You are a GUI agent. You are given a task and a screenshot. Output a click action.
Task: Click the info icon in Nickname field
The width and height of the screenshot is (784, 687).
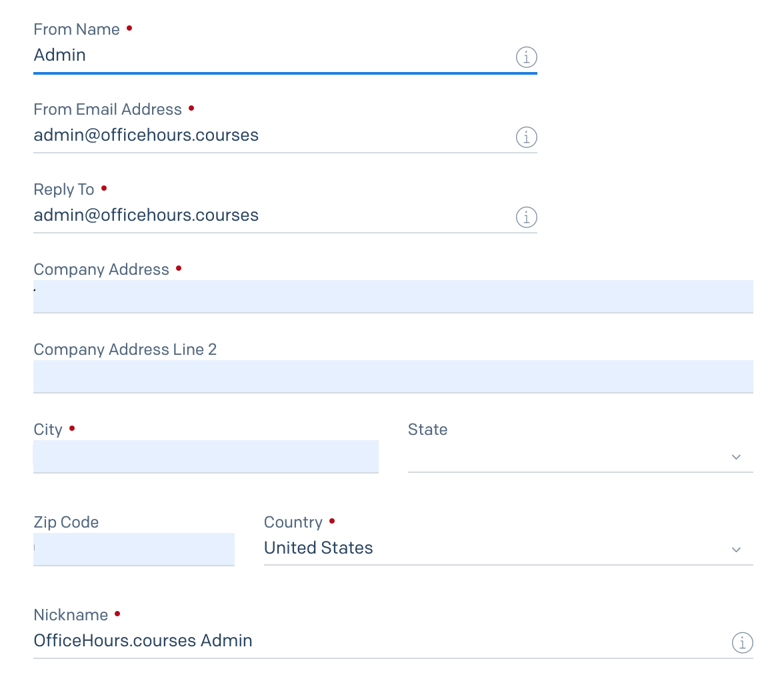[x=742, y=643]
